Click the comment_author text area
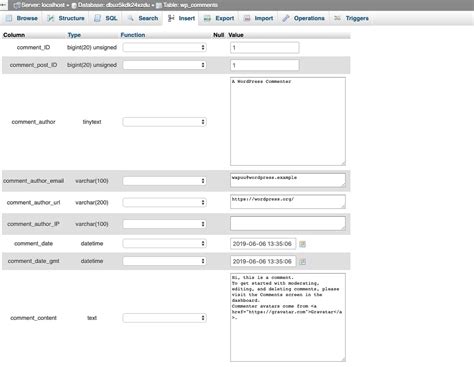Image resolution: width=474 pixels, height=367 pixels. pyautogui.click(x=288, y=121)
